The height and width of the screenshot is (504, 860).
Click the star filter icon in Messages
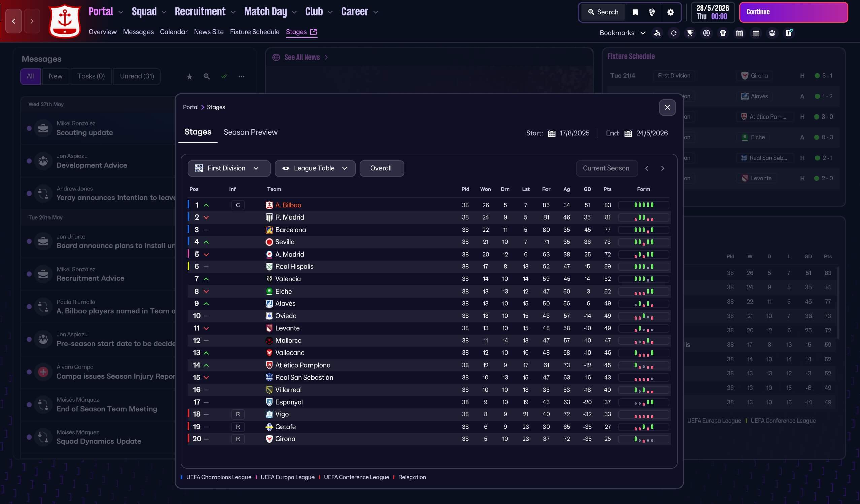pyautogui.click(x=189, y=76)
